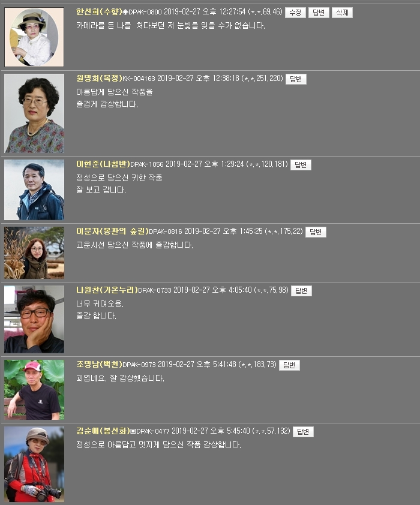
Task: Open 한선희(수향) profile name link
Action: point(99,12)
